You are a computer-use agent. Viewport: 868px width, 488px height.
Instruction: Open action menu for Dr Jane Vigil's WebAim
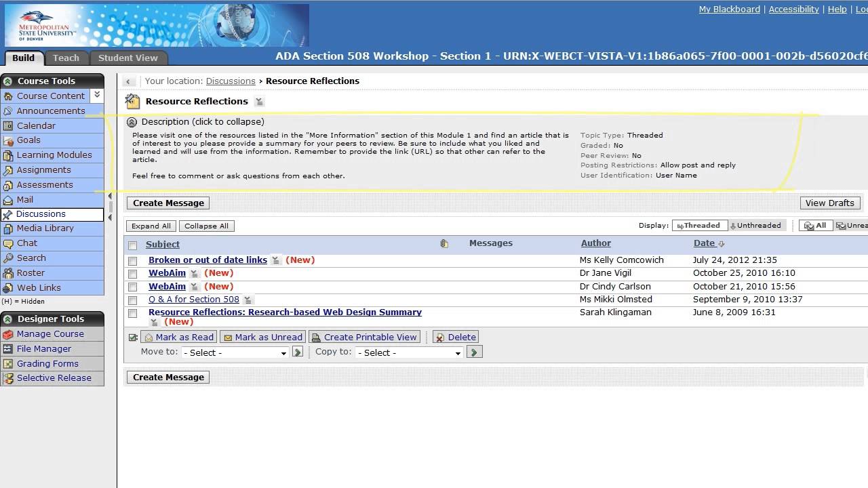[194, 273]
